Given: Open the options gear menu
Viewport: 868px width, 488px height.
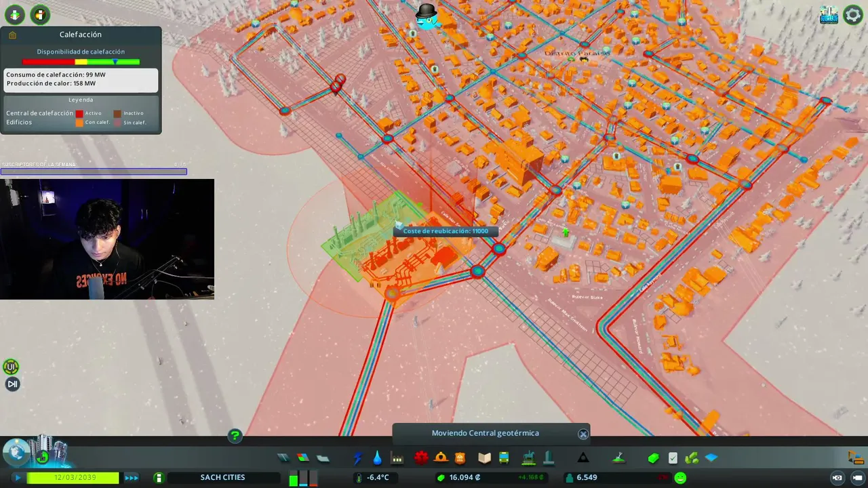Looking at the screenshot, I should point(852,15).
